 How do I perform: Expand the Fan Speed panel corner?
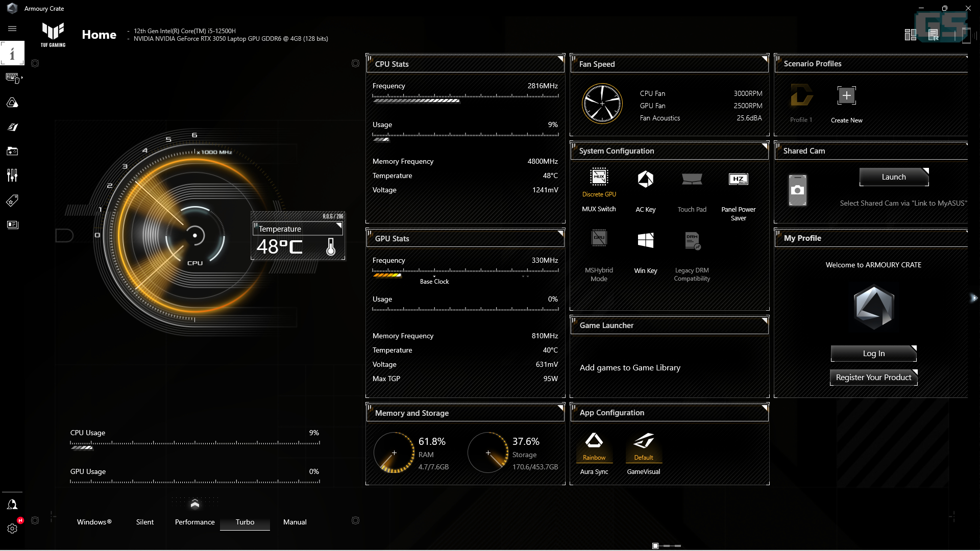coord(764,59)
